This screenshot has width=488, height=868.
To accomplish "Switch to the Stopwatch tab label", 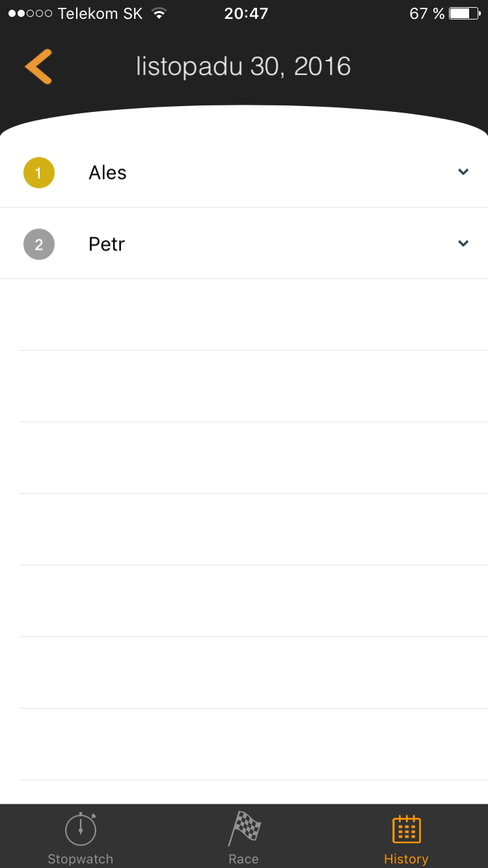I will [x=81, y=859].
